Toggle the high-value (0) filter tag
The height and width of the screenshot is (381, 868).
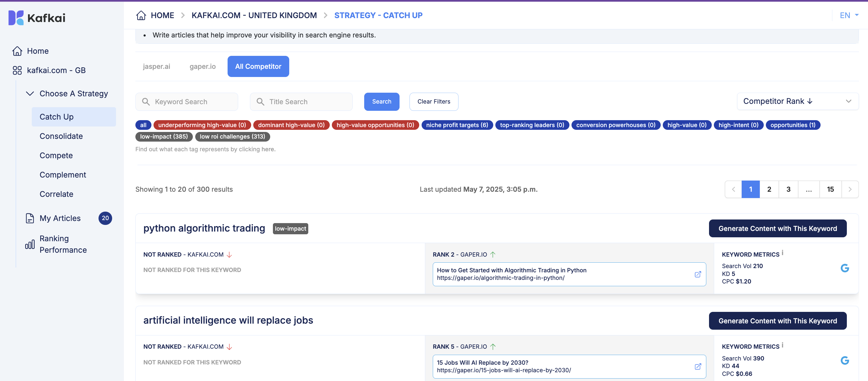[687, 125]
